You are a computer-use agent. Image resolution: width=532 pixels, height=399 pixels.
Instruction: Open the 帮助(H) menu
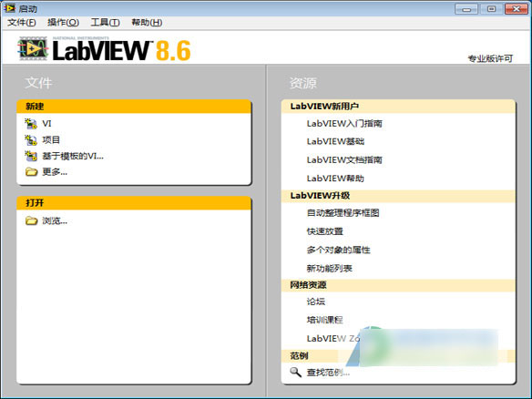click(147, 23)
